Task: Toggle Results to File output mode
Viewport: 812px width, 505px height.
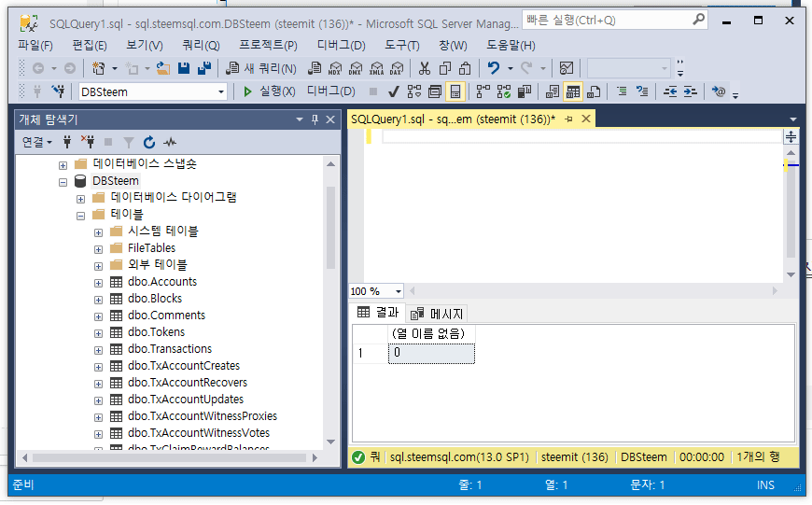Action: 594,91
